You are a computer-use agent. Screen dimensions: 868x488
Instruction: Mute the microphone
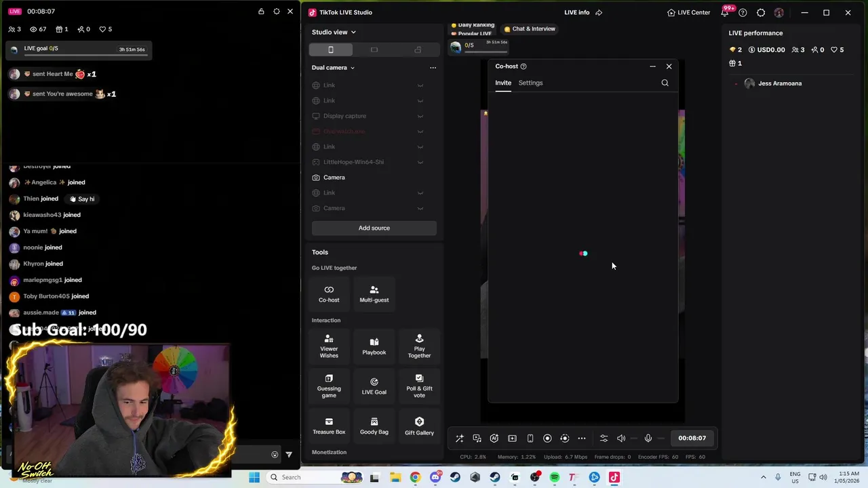[648, 439]
